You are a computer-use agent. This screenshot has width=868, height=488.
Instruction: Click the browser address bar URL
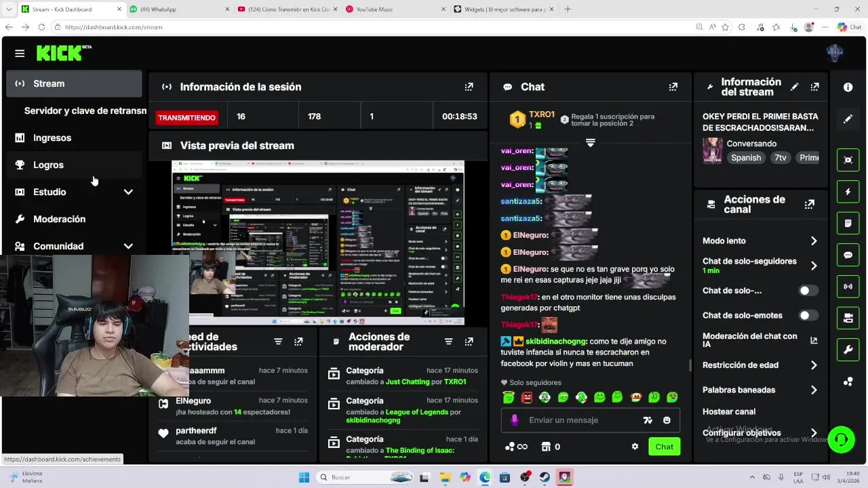[114, 27]
